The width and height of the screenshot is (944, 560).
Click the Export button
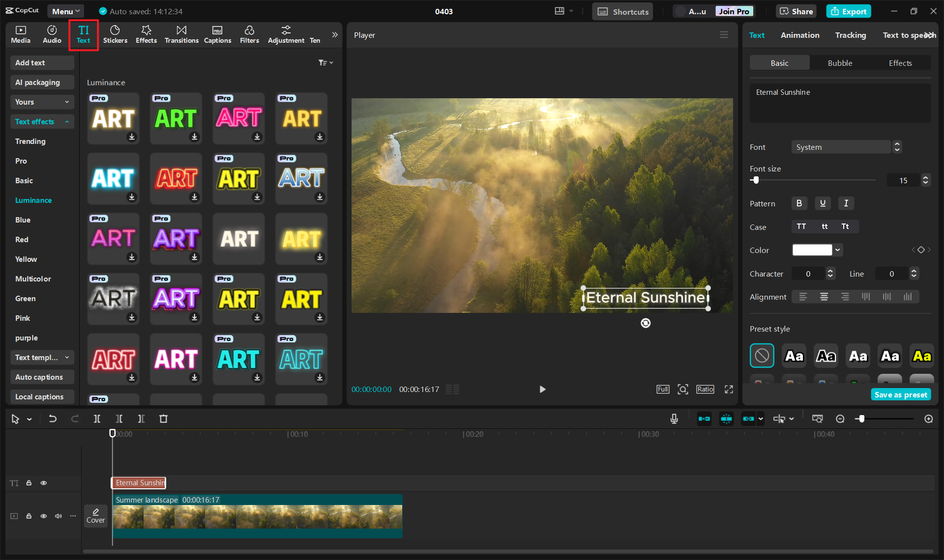click(848, 11)
